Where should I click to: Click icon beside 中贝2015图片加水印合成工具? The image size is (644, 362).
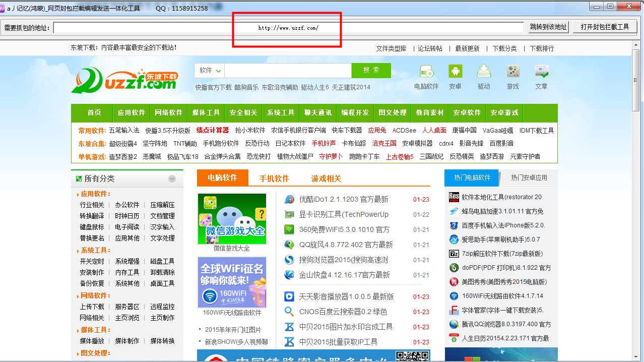(289, 327)
